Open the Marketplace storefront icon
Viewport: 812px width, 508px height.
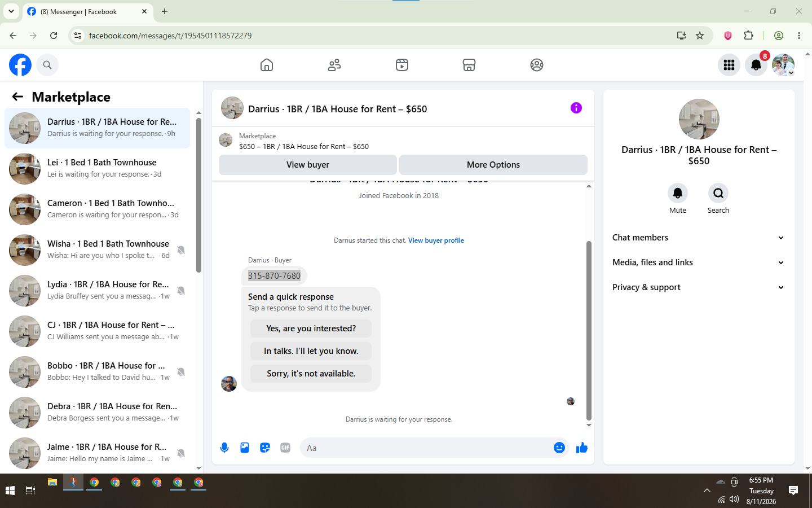tap(469, 65)
